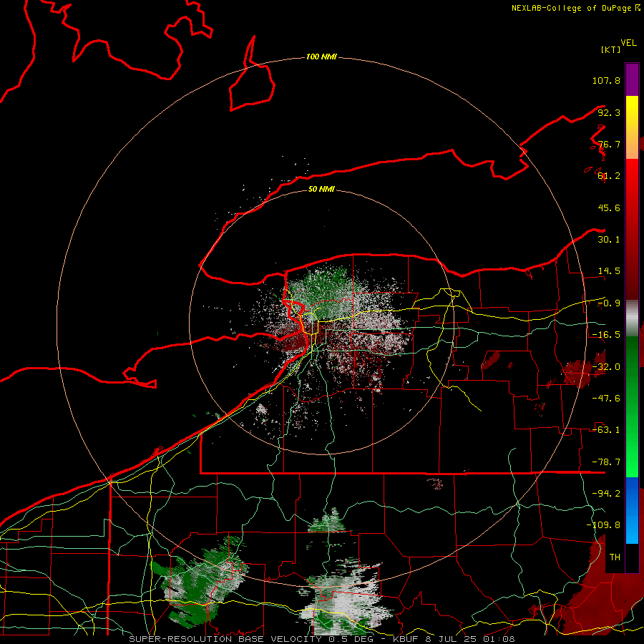644x644 pixels.
Task: Pick the purple segment of the velocity scale
Action: 632,79
